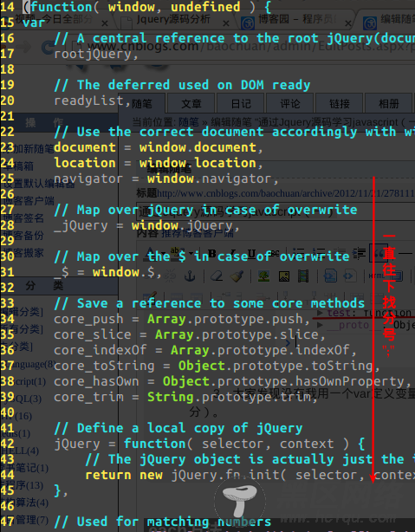Toggle bold in the blog editor toolbar
Viewport: 415px width, 532px height.
[x=212, y=254]
